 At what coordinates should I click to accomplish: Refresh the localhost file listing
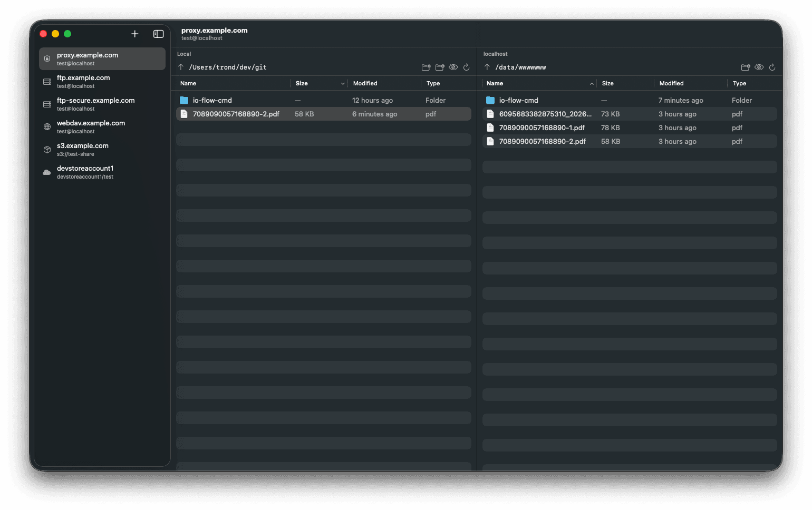pos(772,67)
